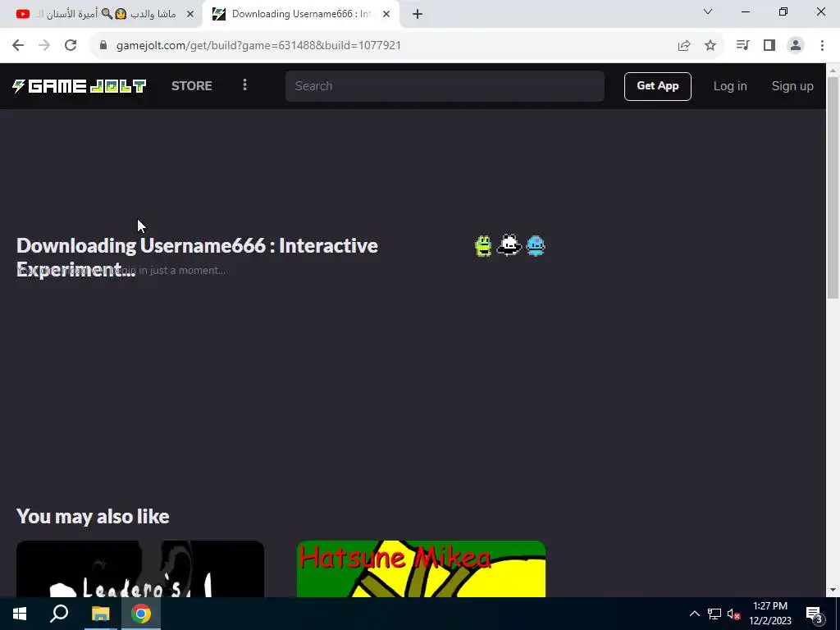Focus the Game Jolt Search field
Image resolution: width=840 pixels, height=630 pixels.
pos(445,85)
